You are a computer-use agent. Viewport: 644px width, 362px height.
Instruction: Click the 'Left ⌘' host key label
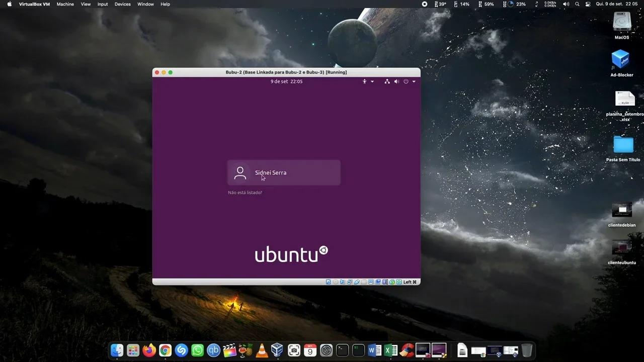click(410, 282)
